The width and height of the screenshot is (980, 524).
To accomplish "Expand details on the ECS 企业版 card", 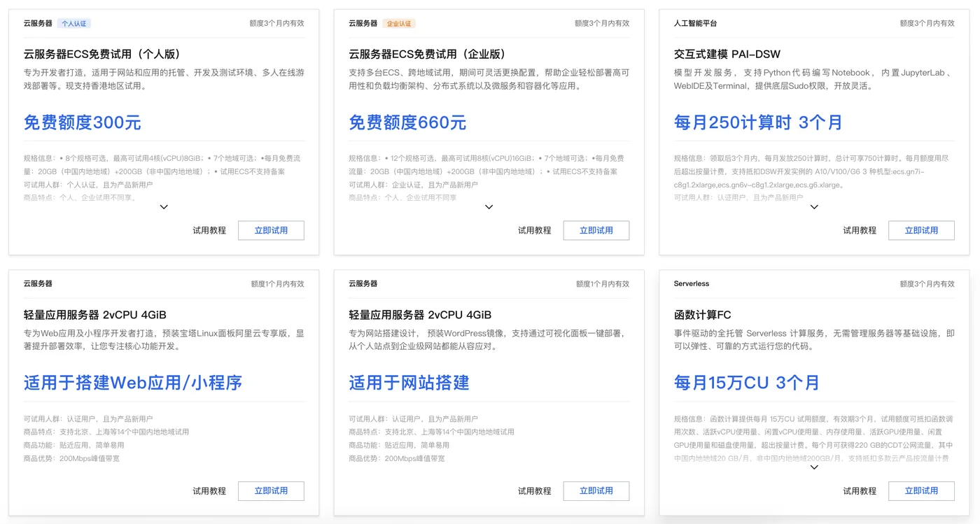I will (489, 207).
